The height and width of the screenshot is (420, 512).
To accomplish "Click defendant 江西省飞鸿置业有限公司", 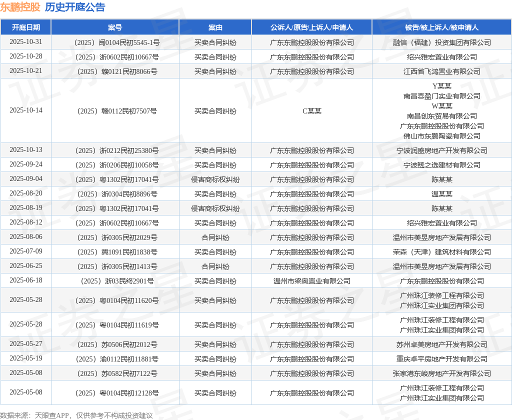I will pos(442,71).
